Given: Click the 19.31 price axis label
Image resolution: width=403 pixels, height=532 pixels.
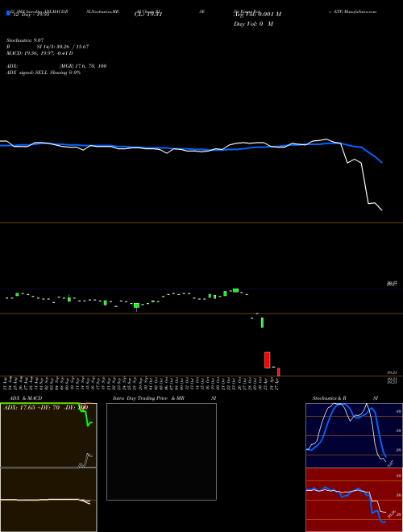Looking at the screenshot, I should (x=393, y=372).
